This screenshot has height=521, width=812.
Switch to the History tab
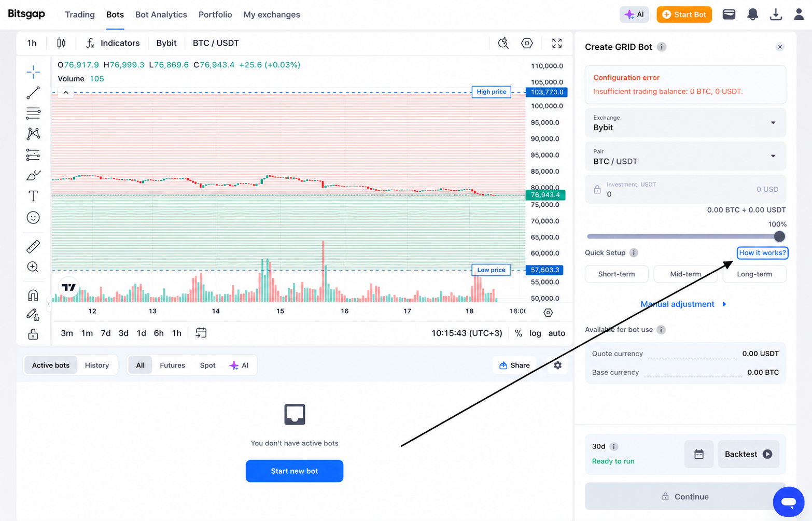tap(97, 365)
